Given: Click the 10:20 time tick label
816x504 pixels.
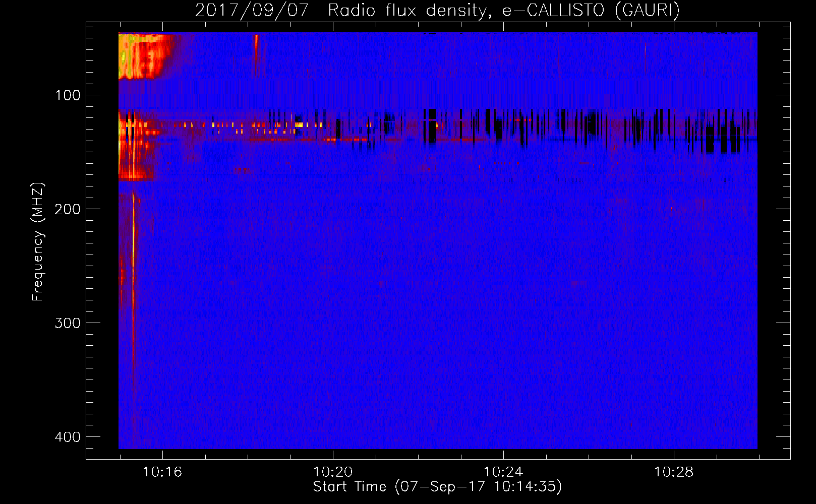Looking at the screenshot, I should [333, 472].
